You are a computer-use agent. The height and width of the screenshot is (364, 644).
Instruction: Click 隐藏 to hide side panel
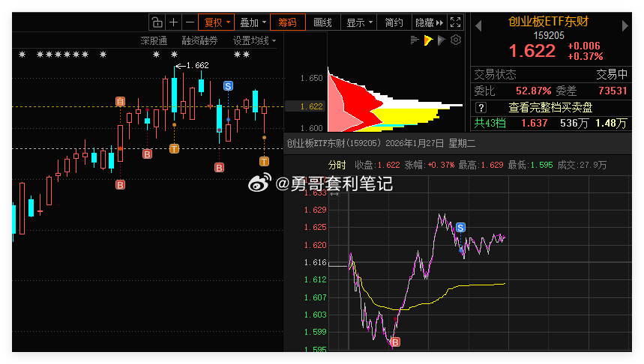point(429,22)
